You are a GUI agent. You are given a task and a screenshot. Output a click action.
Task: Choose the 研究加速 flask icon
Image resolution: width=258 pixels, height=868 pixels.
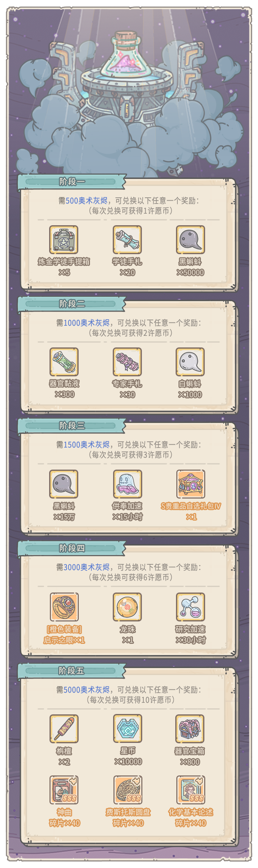[x=190, y=607]
